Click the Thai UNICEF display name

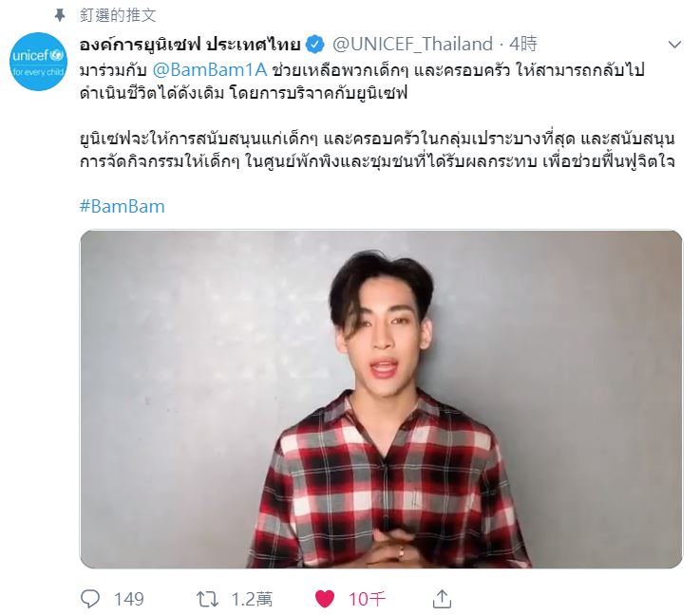(190, 45)
